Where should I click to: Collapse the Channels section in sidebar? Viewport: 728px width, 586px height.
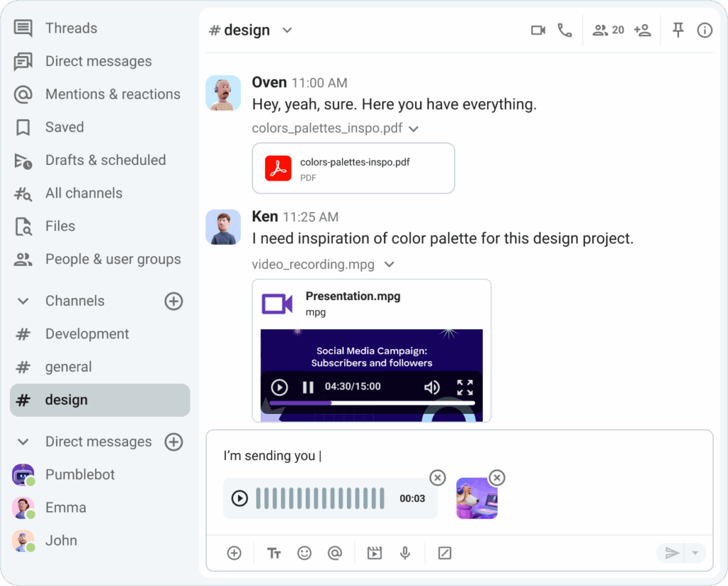23,301
